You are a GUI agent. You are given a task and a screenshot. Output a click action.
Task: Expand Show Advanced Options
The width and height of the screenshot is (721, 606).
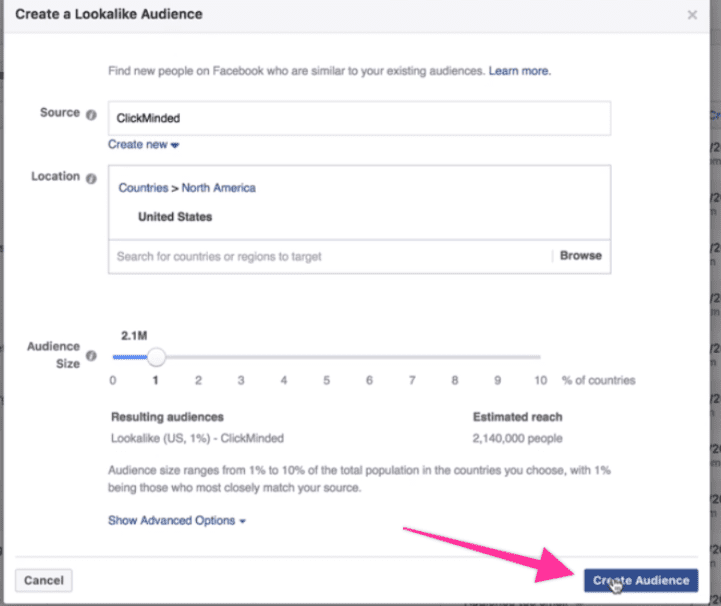click(x=177, y=520)
